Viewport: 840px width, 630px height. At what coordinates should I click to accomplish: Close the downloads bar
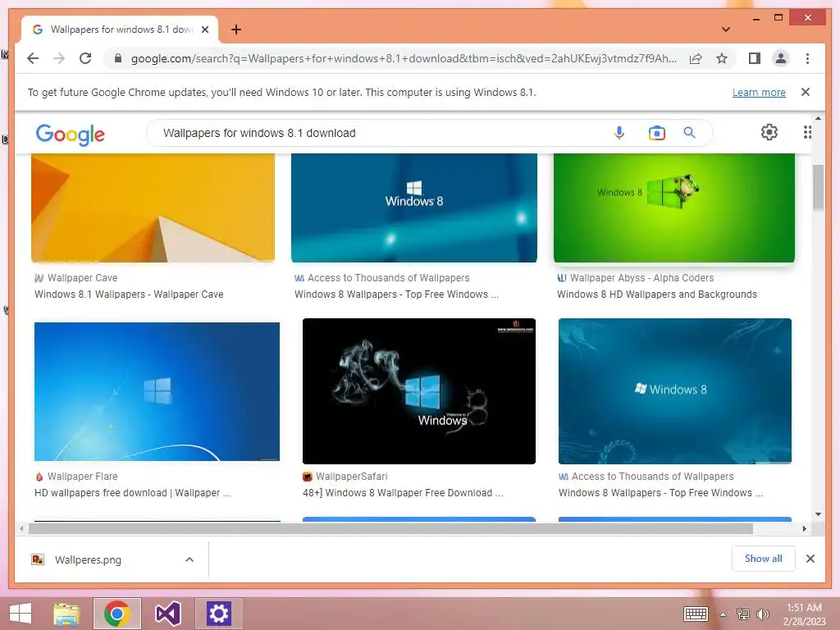(810, 559)
